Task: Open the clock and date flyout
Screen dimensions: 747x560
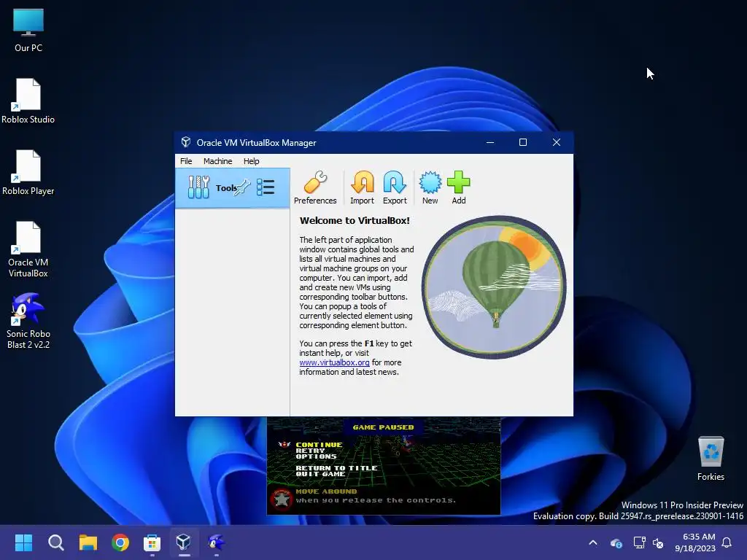Action: (x=695, y=542)
